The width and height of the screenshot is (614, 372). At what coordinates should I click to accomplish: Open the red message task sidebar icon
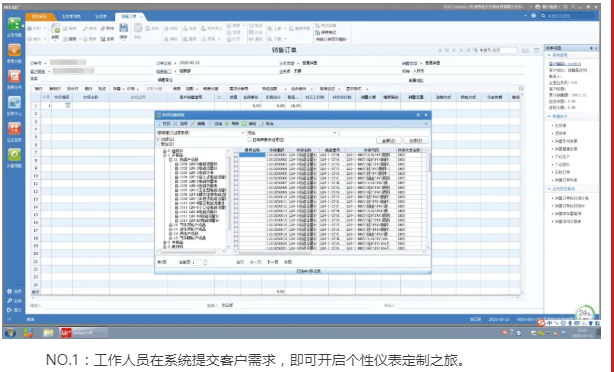coord(14,76)
